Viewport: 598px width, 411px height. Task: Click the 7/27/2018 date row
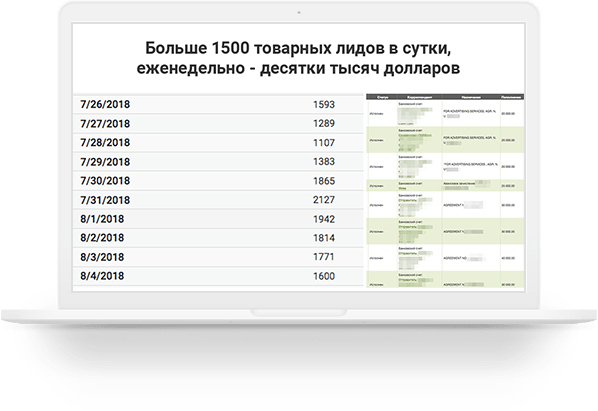tap(218, 124)
